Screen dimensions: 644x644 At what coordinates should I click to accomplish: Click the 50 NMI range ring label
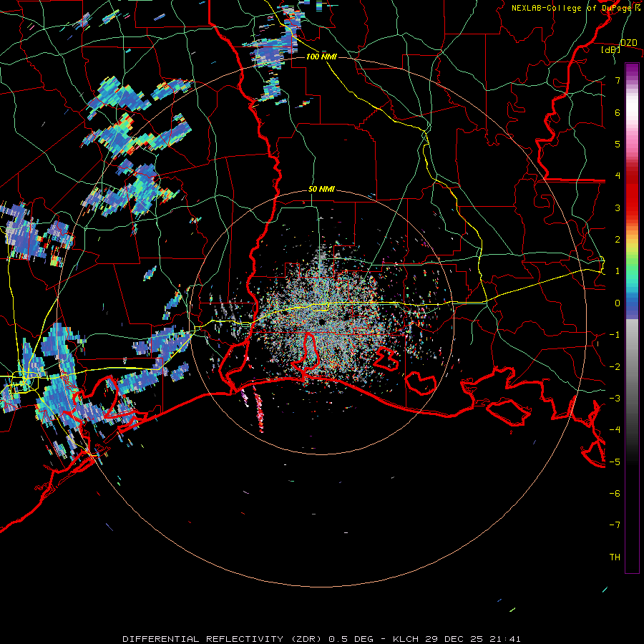[x=321, y=189]
